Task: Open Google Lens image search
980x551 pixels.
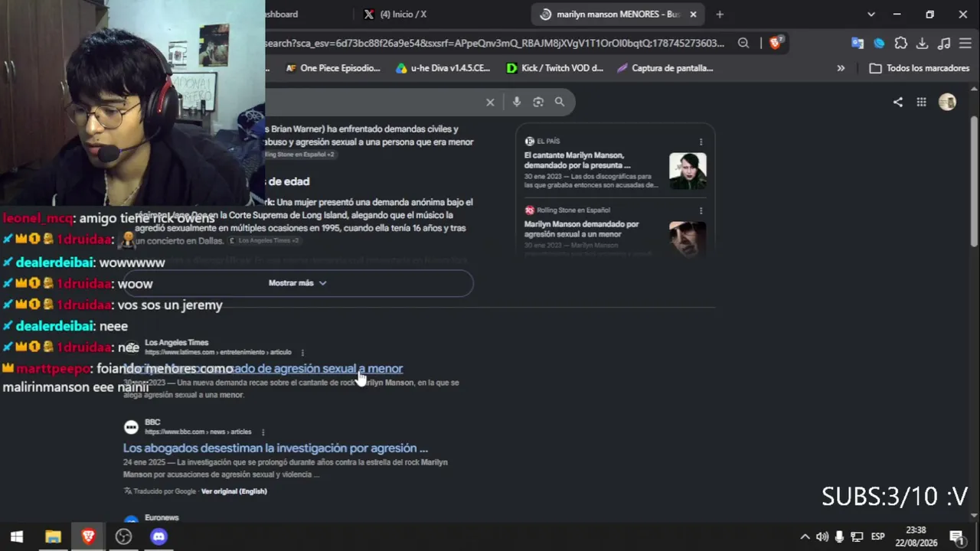Action: [x=538, y=102]
